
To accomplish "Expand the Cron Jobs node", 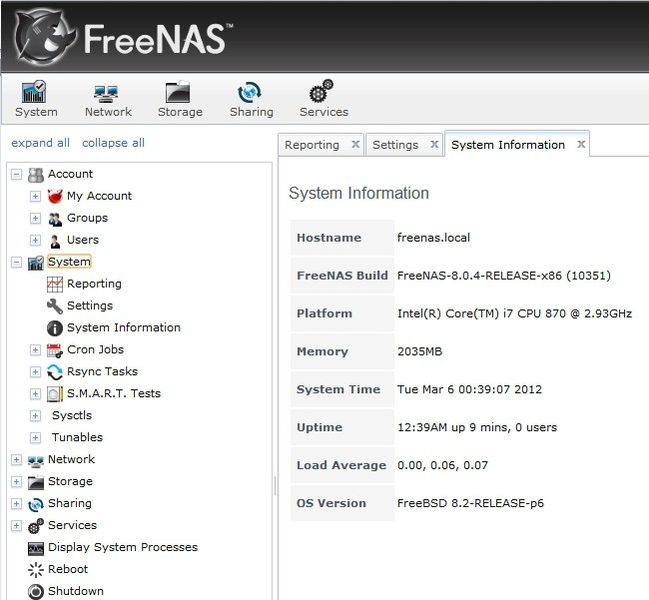I will coord(35,350).
